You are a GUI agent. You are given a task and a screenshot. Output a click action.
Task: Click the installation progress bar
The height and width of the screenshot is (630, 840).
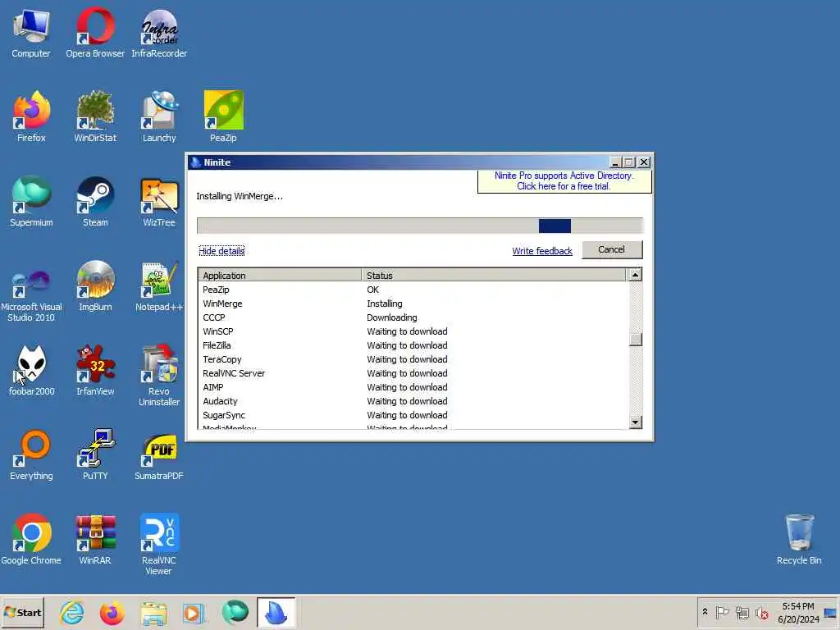pyautogui.click(x=420, y=226)
